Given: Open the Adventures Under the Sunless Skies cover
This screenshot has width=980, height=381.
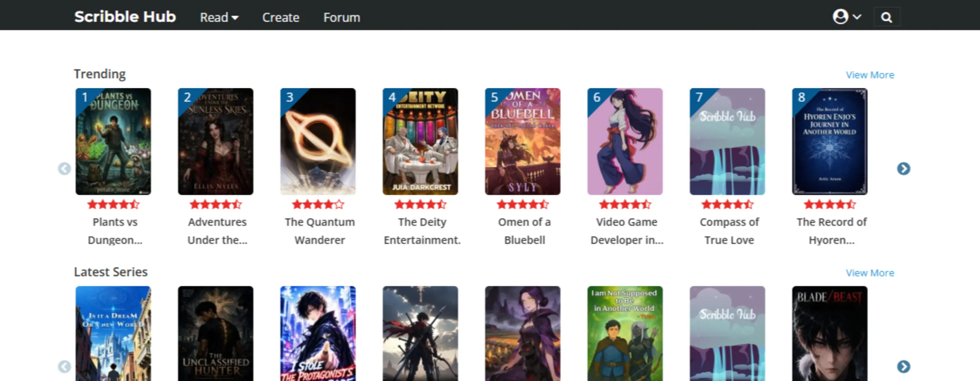Looking at the screenshot, I should click(x=215, y=141).
